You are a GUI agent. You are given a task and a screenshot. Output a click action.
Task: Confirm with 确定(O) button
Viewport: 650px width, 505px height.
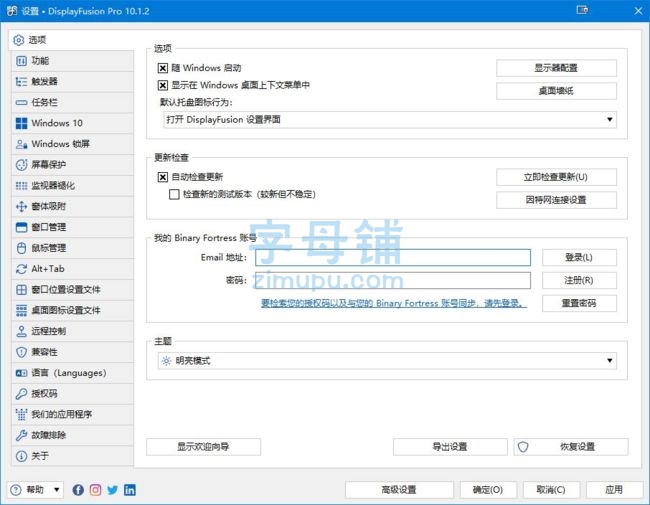click(x=488, y=490)
